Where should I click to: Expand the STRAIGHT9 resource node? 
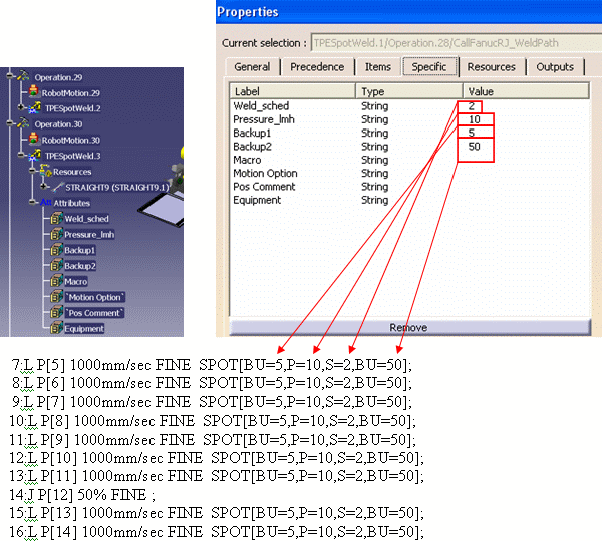pyautogui.click(x=42, y=187)
